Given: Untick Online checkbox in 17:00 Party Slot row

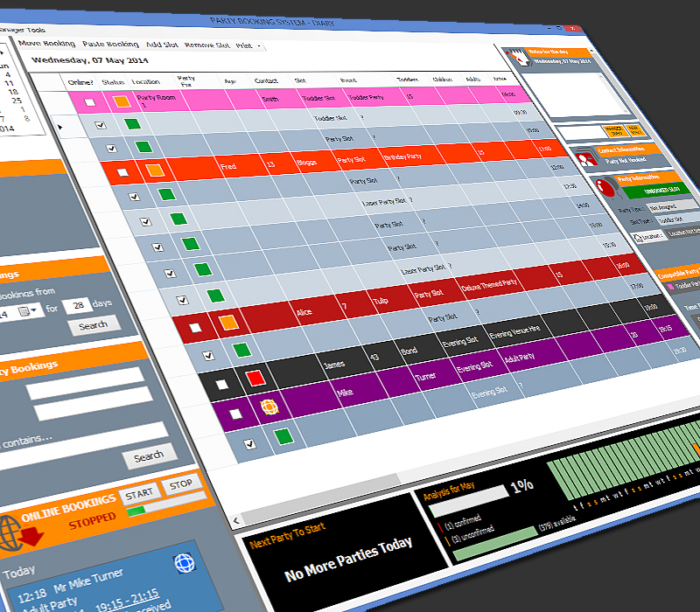Looking at the screenshot, I should coord(208,356).
